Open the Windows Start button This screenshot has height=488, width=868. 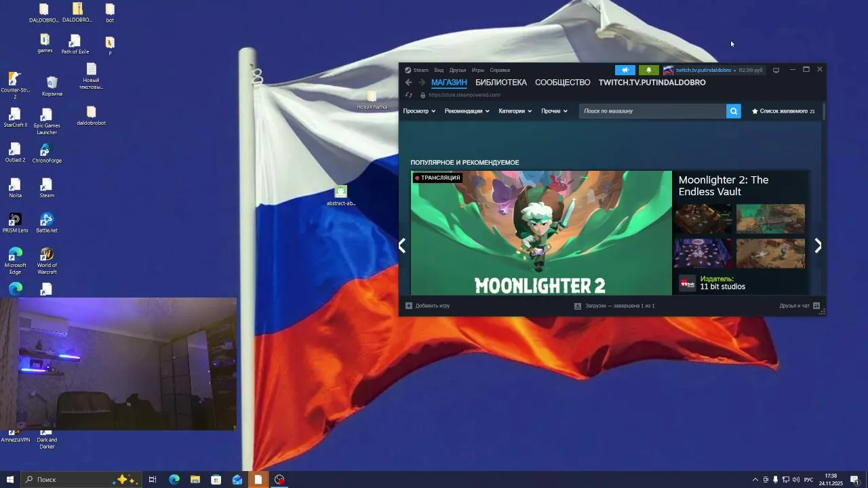click(x=10, y=480)
